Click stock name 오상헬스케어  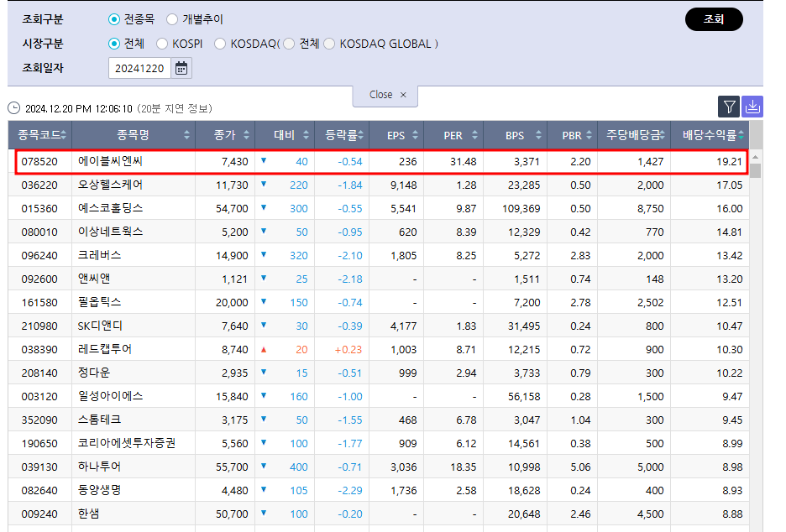110,185
